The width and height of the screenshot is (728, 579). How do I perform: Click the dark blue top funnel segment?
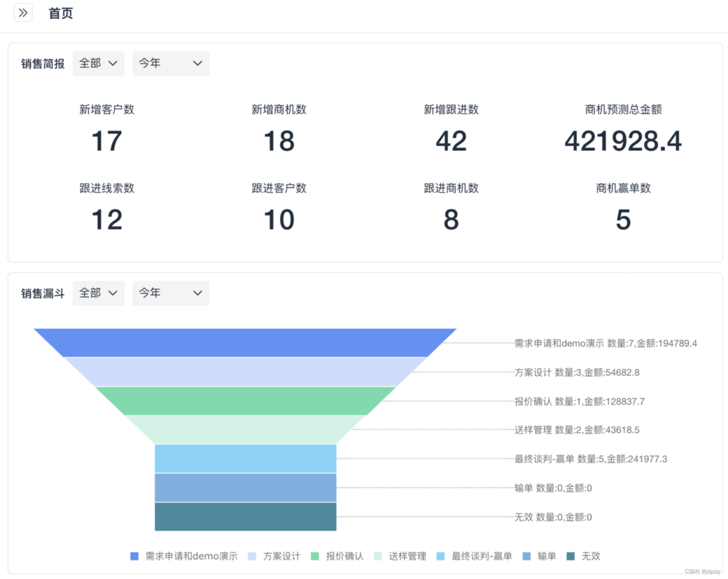(245, 343)
